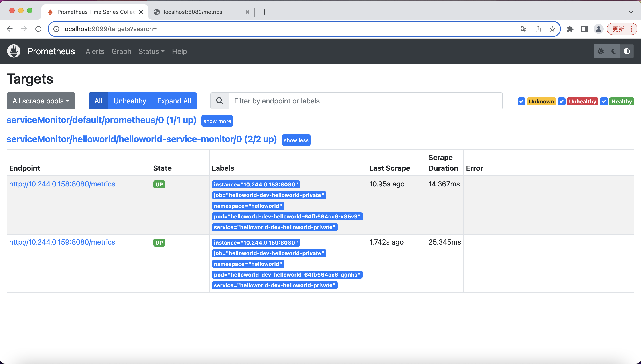Uncheck the Healthy state filter
641x364 pixels.
[604, 101]
